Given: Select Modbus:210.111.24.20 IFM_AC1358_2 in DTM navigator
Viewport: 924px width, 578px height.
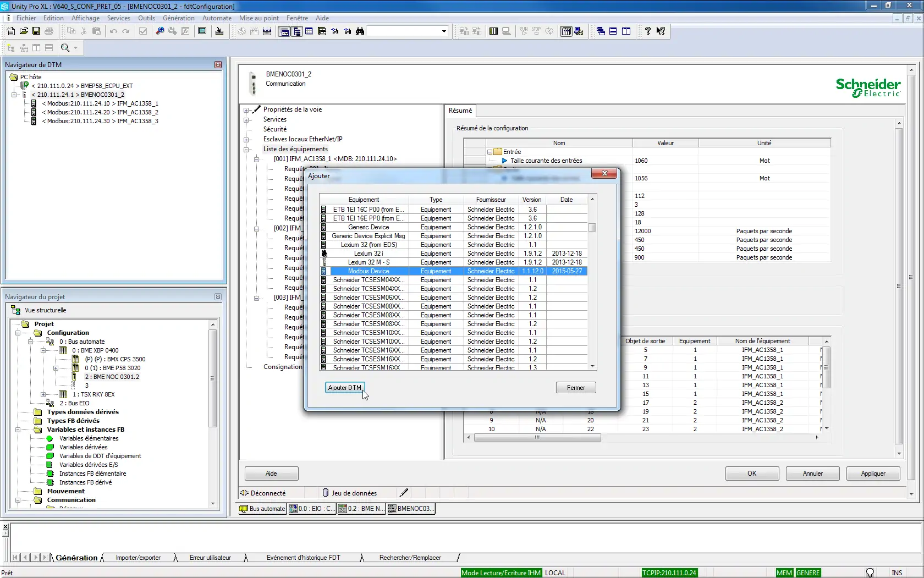Looking at the screenshot, I should coord(100,112).
